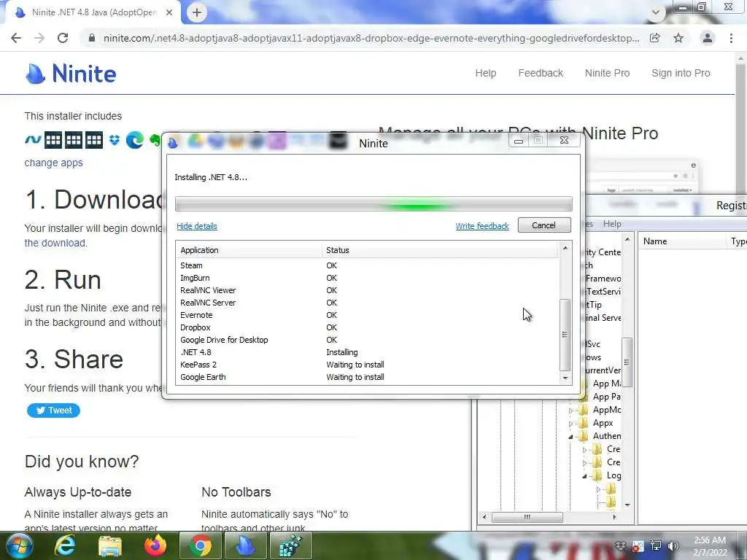
Task: Open the Chrome profile avatar menu
Action: pyautogui.click(x=708, y=38)
